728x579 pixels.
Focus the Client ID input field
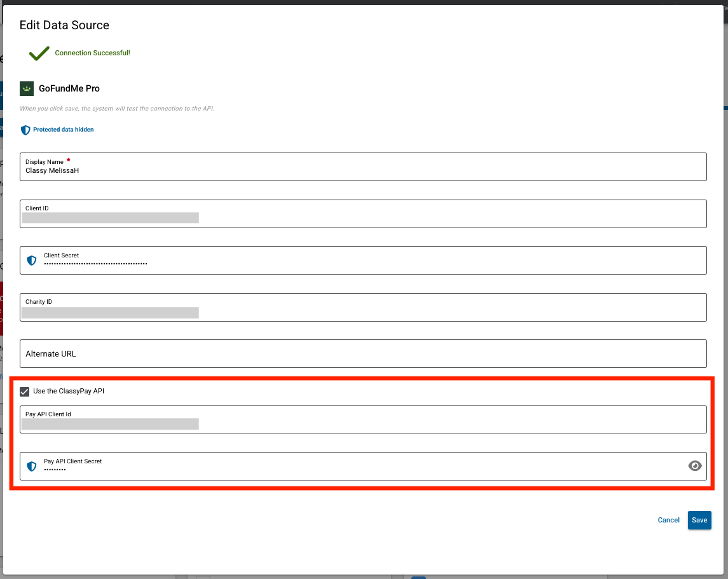363,214
